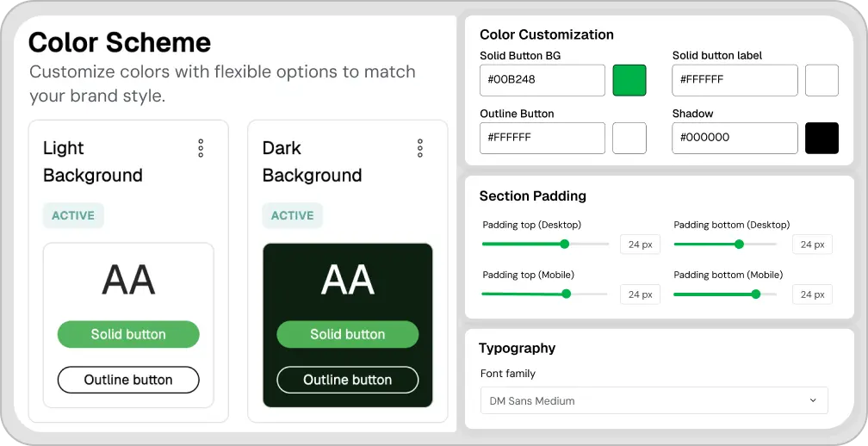Screen dimensions: 868x446
Task: Click the black Shadow color swatch
Action: pos(821,138)
